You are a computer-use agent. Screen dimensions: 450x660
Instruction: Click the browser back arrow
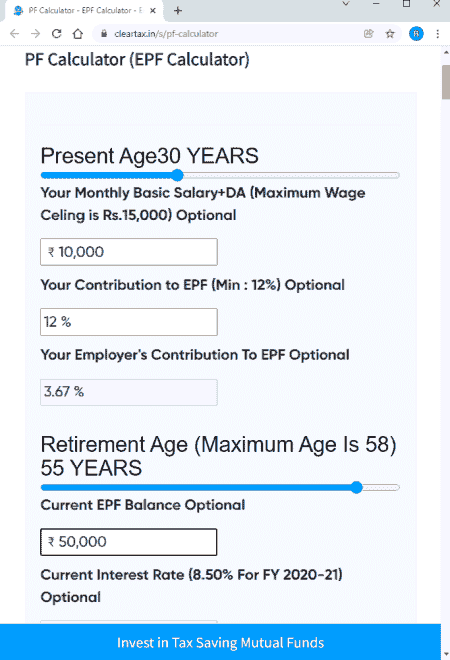pyautogui.click(x=15, y=34)
